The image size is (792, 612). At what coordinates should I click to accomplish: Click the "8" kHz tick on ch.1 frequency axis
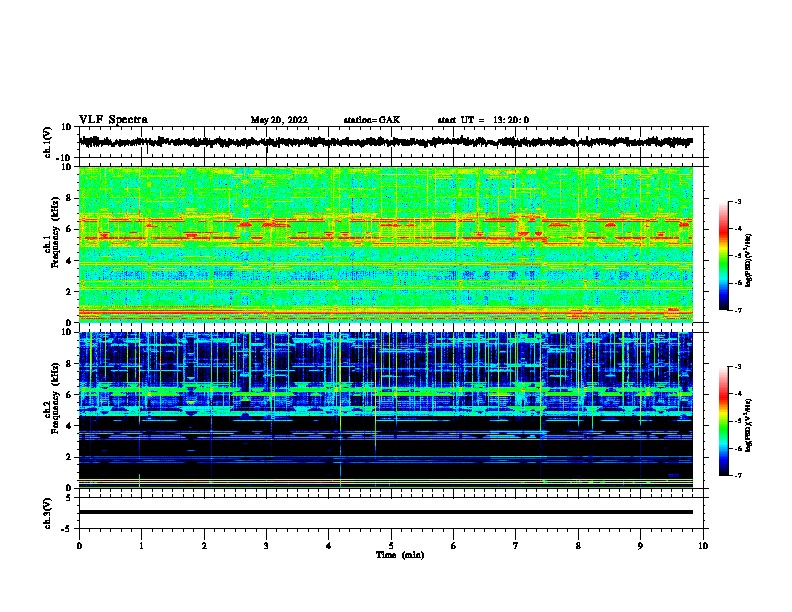pos(69,198)
